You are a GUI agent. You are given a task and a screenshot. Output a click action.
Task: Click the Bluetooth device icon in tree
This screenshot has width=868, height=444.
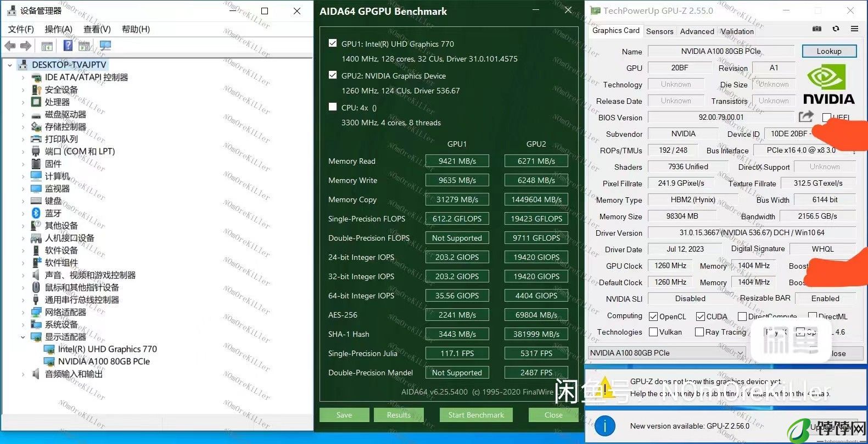[36, 213]
